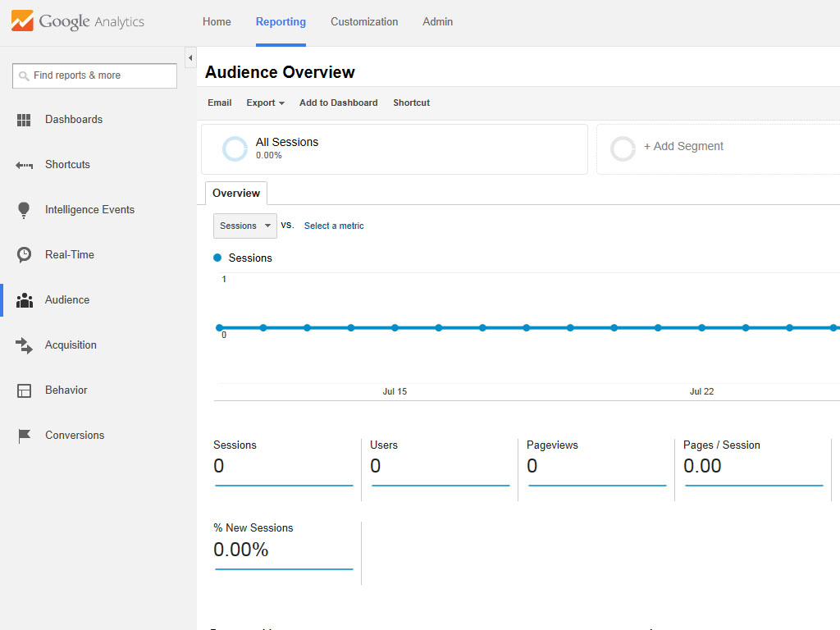840x630 pixels.
Task: Click Add to Dashboard button
Action: coord(339,103)
